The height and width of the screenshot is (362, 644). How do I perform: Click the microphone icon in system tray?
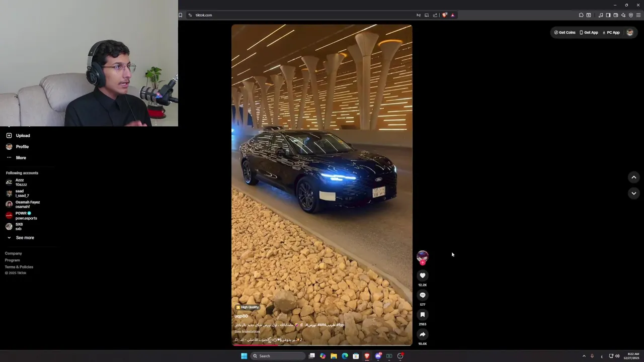592,356
